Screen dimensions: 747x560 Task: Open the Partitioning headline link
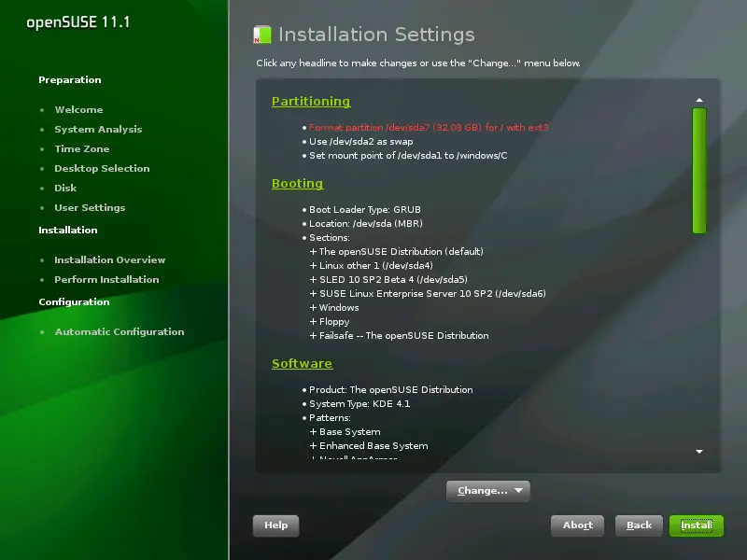point(310,101)
